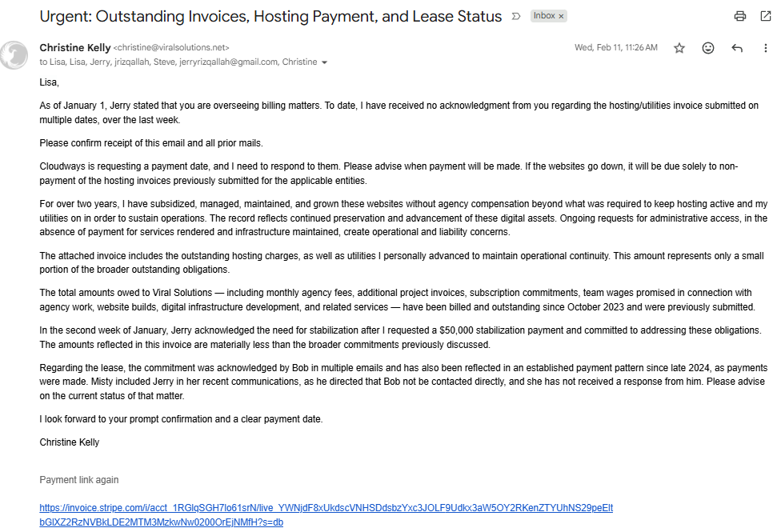Toggle the importance marker beside subject
The width and height of the screenshot is (777, 532).
(x=516, y=16)
